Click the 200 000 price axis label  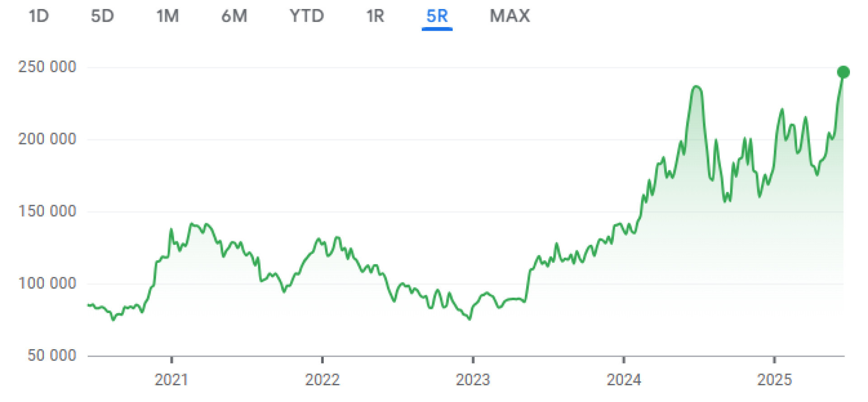(x=47, y=139)
